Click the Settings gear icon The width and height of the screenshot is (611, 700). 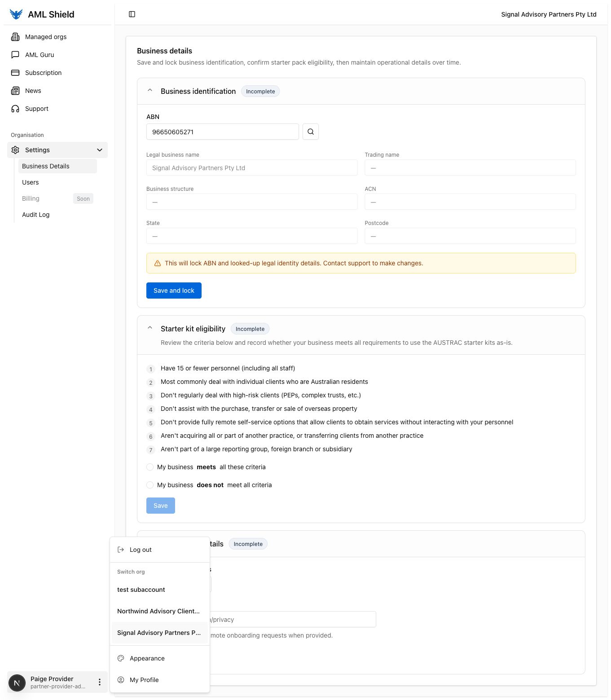15,150
